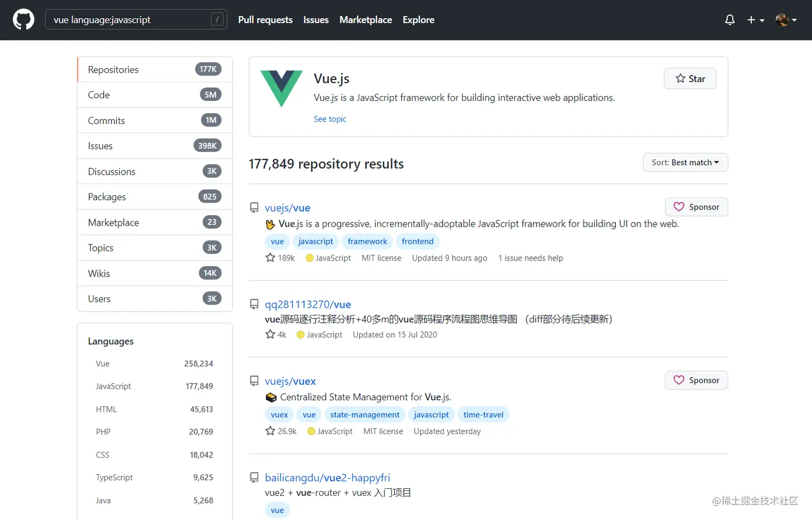Click the 'vuex' topic tag
Image resolution: width=812 pixels, height=520 pixels.
(x=279, y=415)
